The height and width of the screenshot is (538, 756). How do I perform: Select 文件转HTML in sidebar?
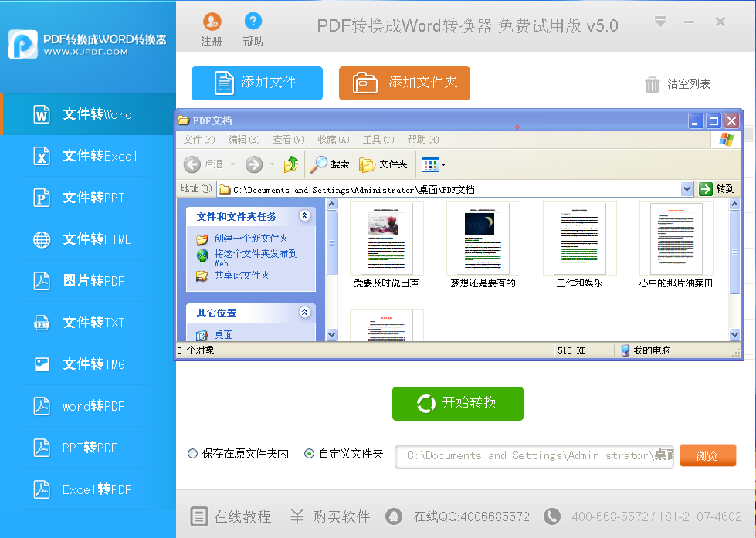89,239
